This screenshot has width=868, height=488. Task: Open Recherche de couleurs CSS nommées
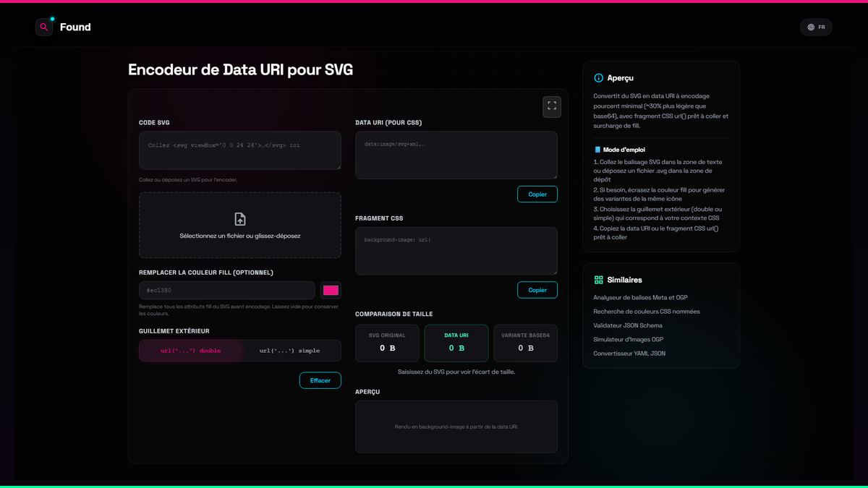point(647,312)
